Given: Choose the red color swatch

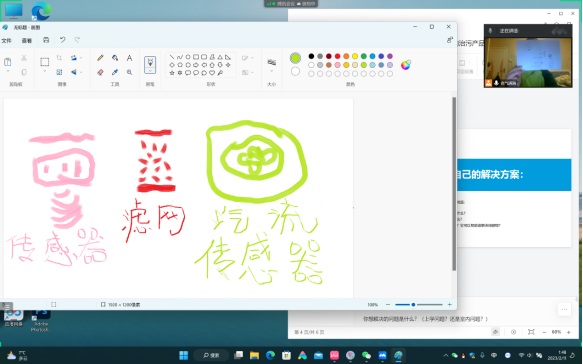Looking at the screenshot, I should pyautogui.click(x=338, y=56).
